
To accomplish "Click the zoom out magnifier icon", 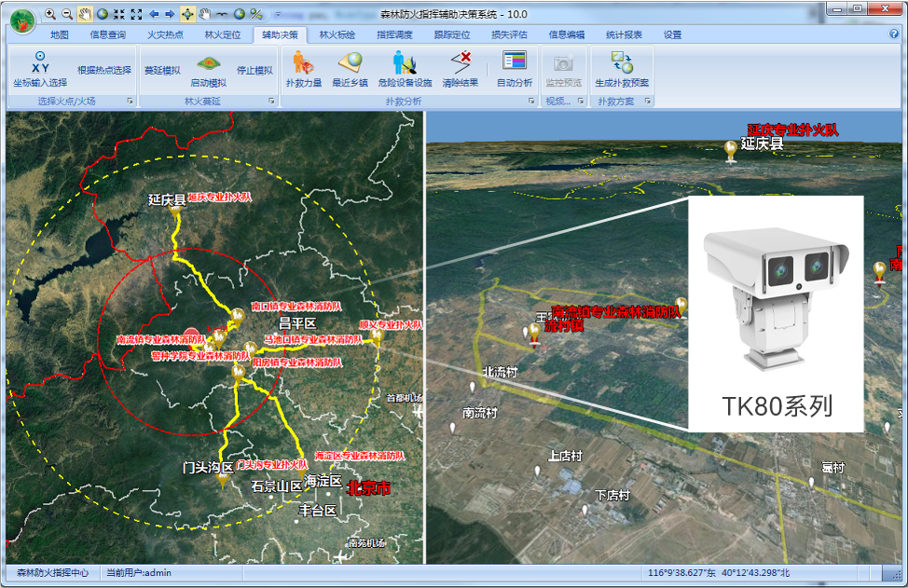I will tap(67, 14).
